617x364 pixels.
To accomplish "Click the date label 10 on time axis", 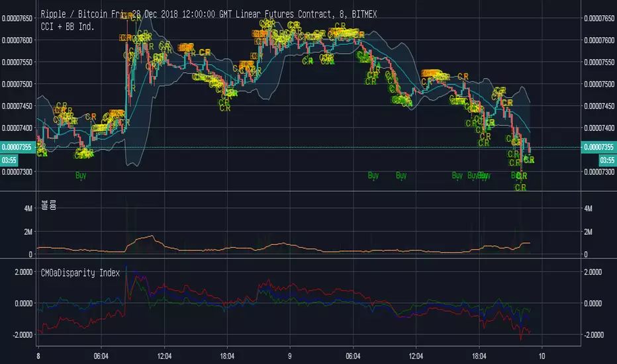I will (x=541, y=354).
